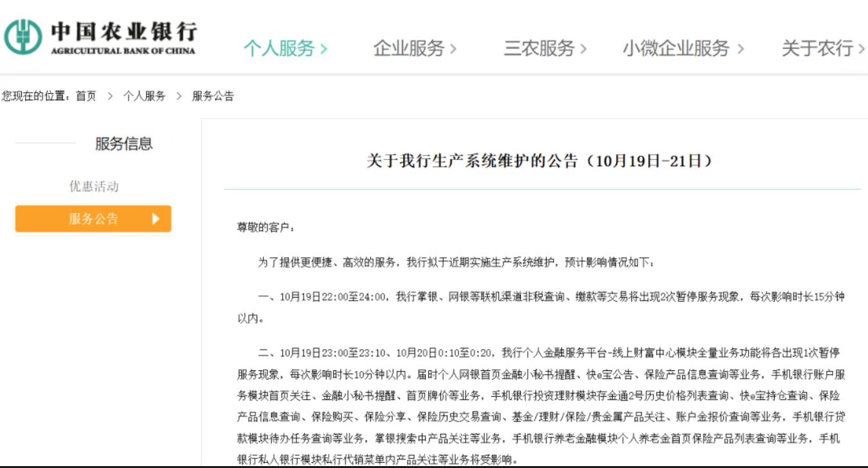The height and width of the screenshot is (468, 868).
Task: Click the arrow chevron after 三农服务
Action: point(583,49)
